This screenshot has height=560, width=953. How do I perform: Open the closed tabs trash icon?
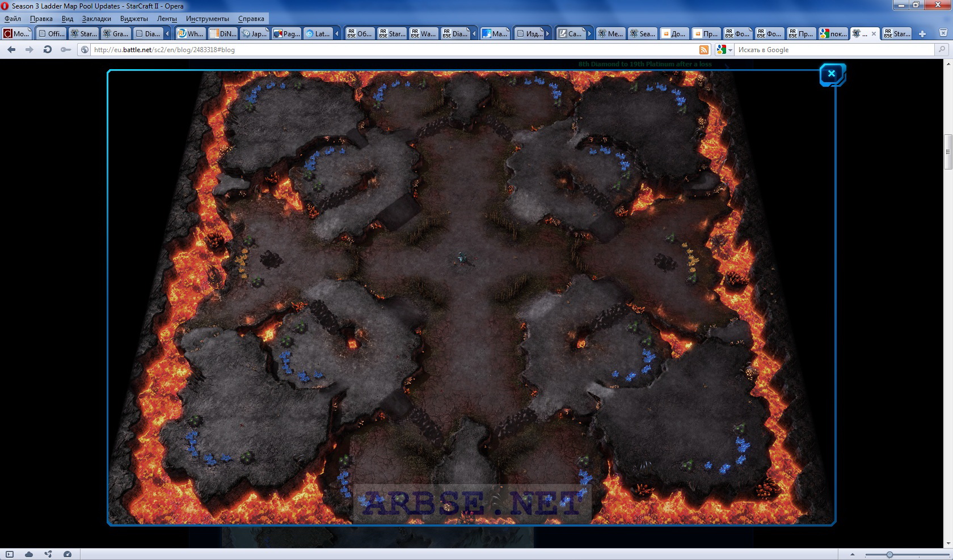click(943, 34)
